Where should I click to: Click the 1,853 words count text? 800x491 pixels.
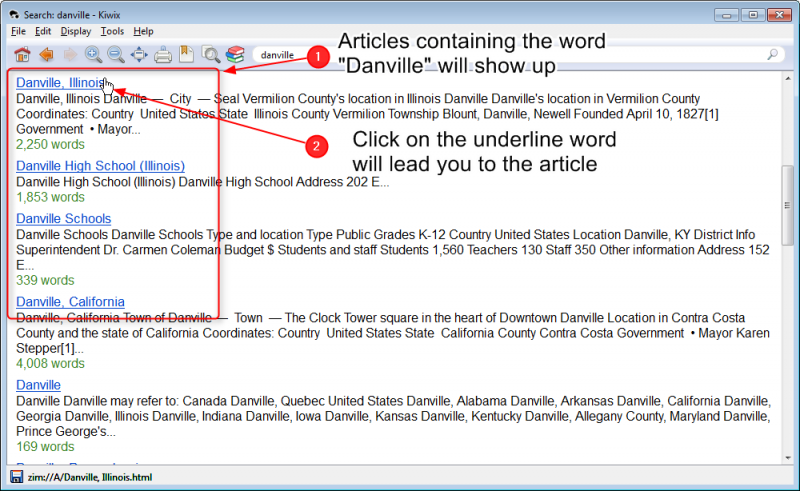tap(50, 197)
